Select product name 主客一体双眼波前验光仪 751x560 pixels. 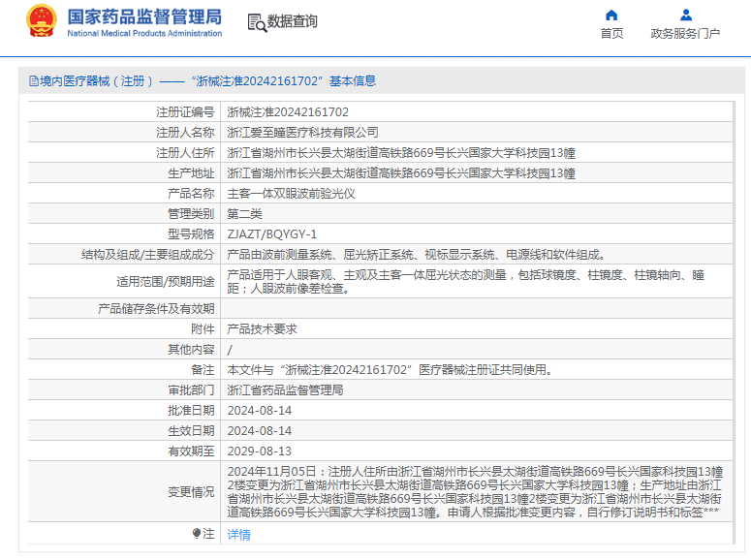292,194
